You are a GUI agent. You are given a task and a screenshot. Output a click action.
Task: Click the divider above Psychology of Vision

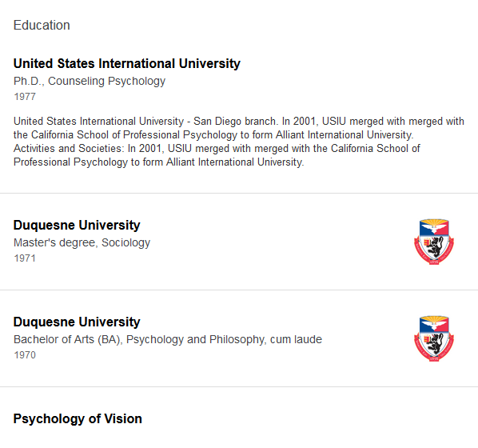point(239,386)
